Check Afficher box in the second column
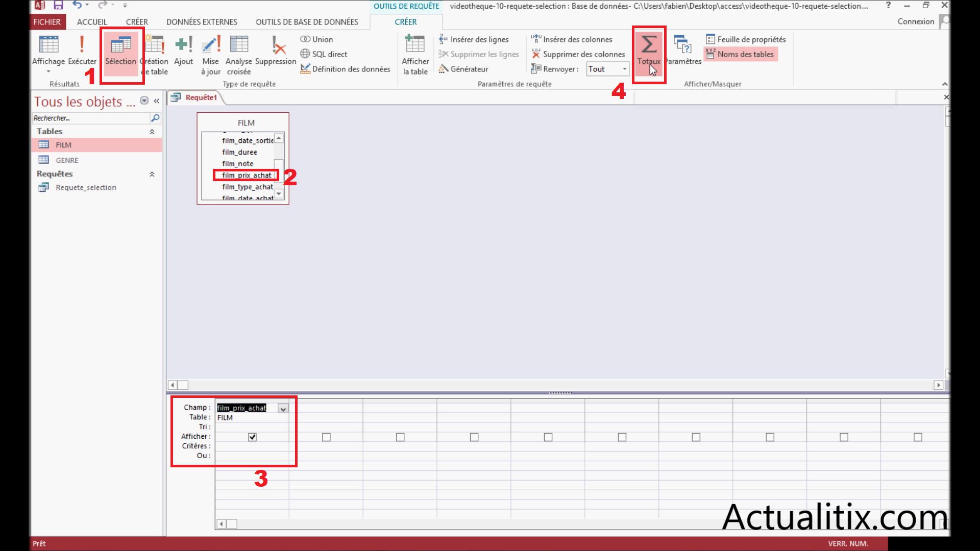Viewport: 980px width, 551px height. coord(326,437)
